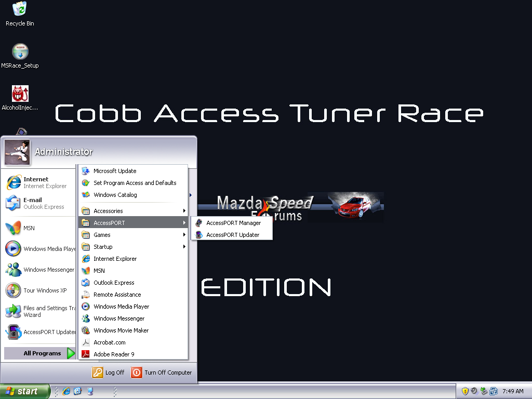Click the green All Programs arrow

click(71, 353)
